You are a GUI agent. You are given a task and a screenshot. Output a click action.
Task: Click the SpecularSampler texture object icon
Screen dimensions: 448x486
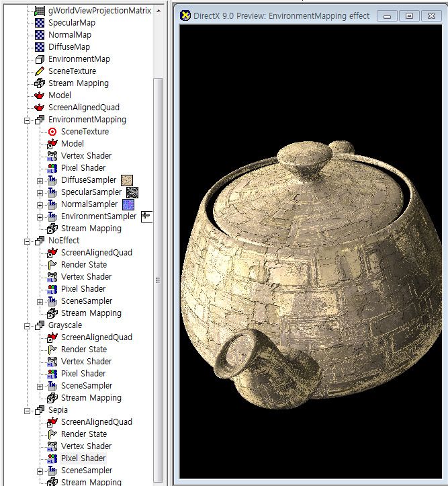[52, 192]
